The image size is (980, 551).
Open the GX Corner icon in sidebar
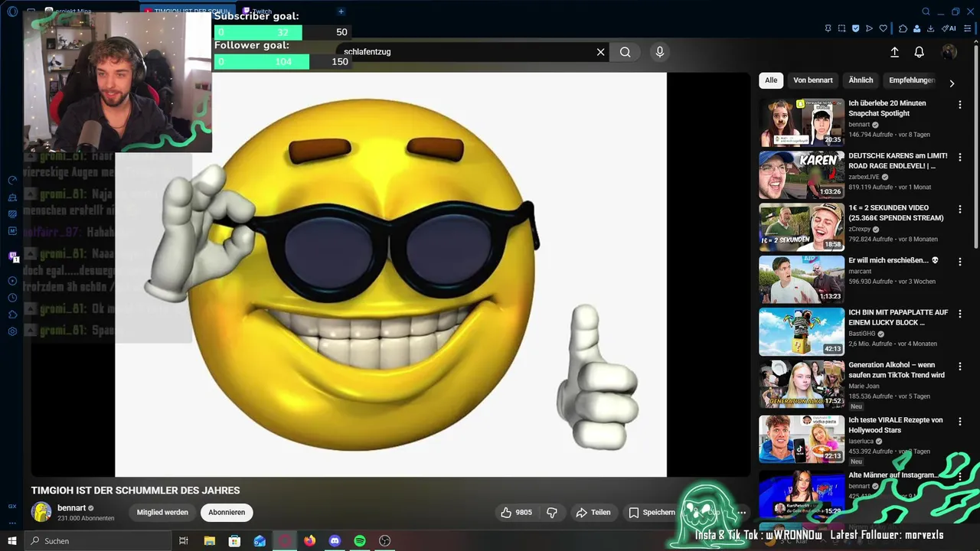[x=12, y=506]
